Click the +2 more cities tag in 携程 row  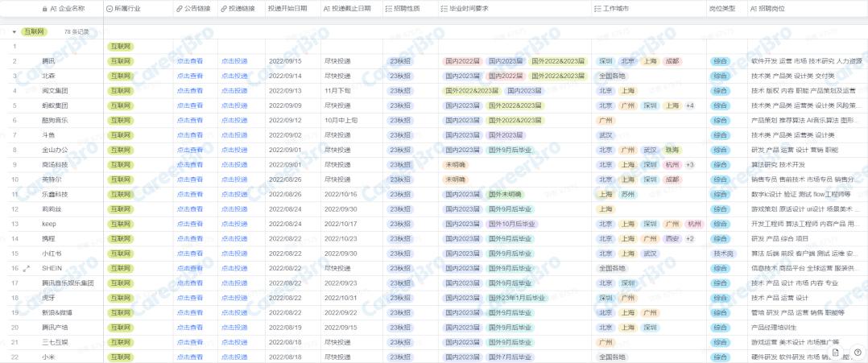coord(690,238)
